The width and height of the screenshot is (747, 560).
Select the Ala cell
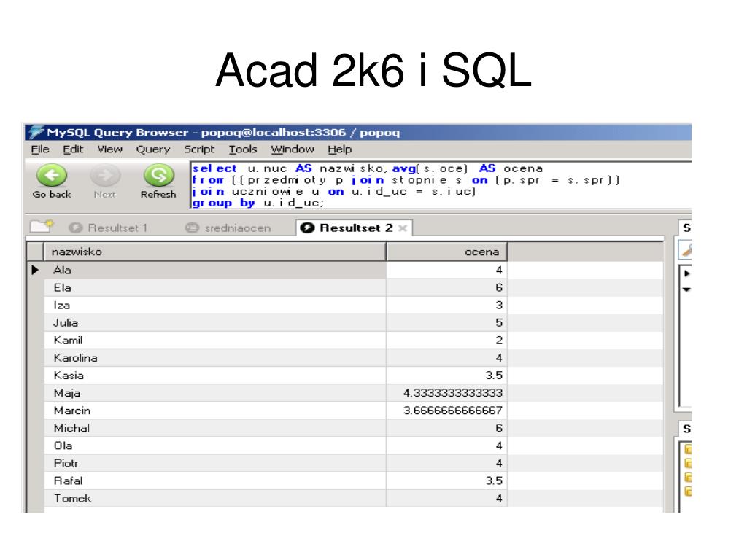tap(215, 270)
